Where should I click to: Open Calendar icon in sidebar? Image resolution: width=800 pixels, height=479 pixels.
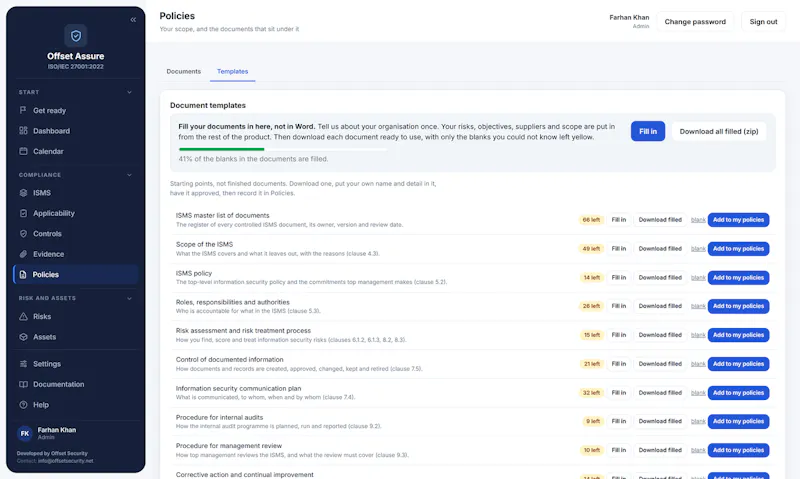tap(23, 151)
